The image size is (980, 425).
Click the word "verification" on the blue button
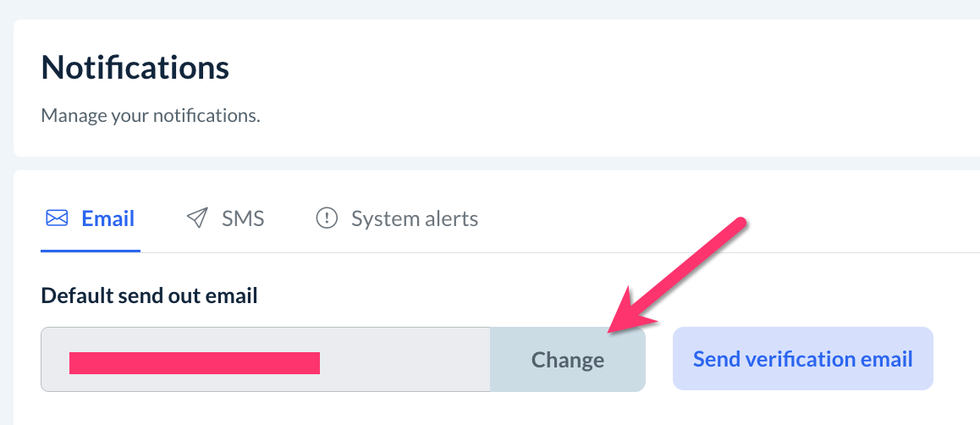803,359
